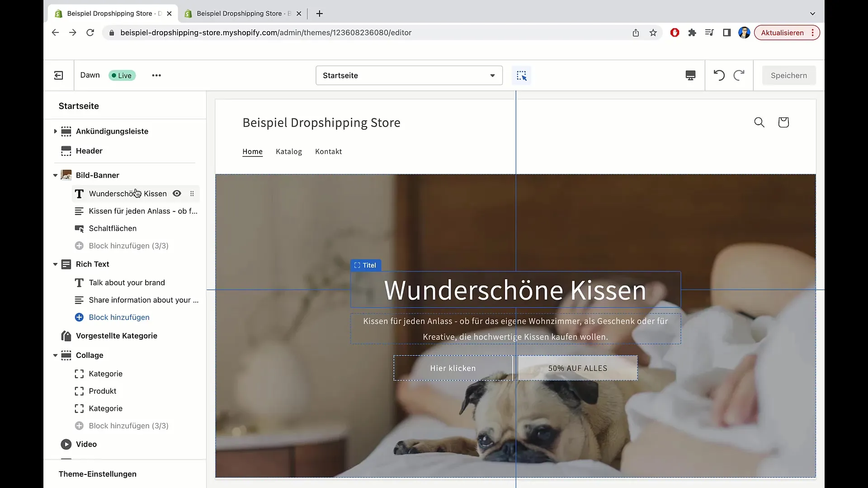Expand the Startseite page dropdown

click(x=492, y=75)
